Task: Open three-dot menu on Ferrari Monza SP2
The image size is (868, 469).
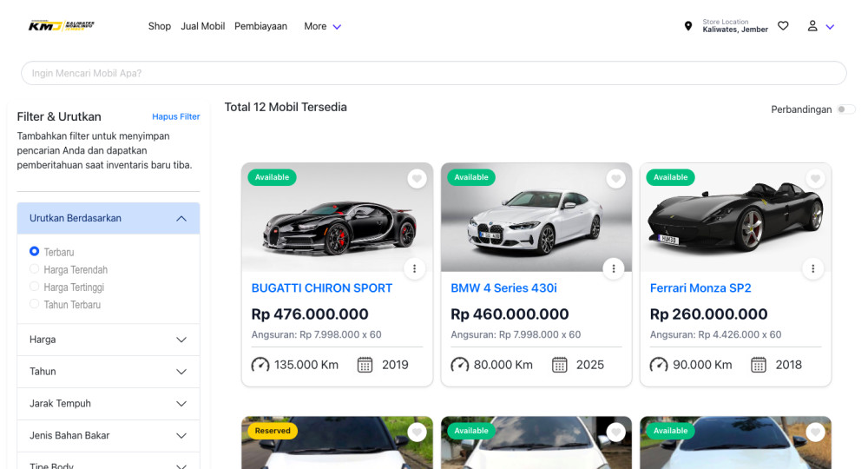Action: point(813,268)
